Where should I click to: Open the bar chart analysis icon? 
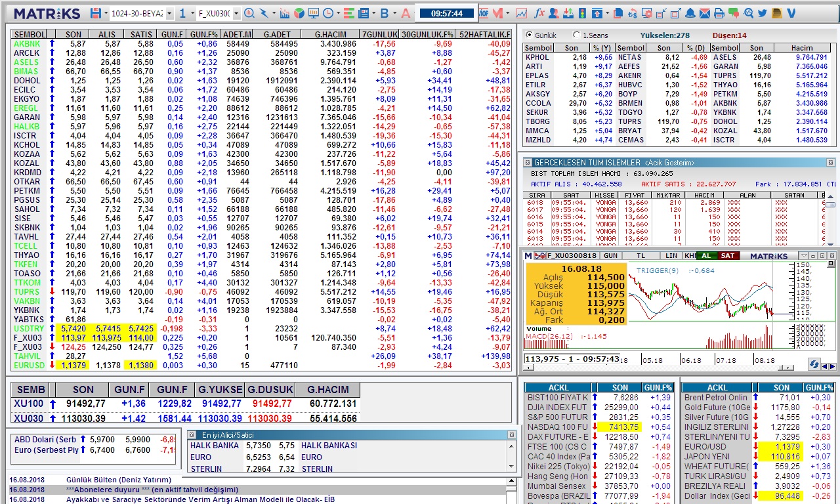coord(285,13)
